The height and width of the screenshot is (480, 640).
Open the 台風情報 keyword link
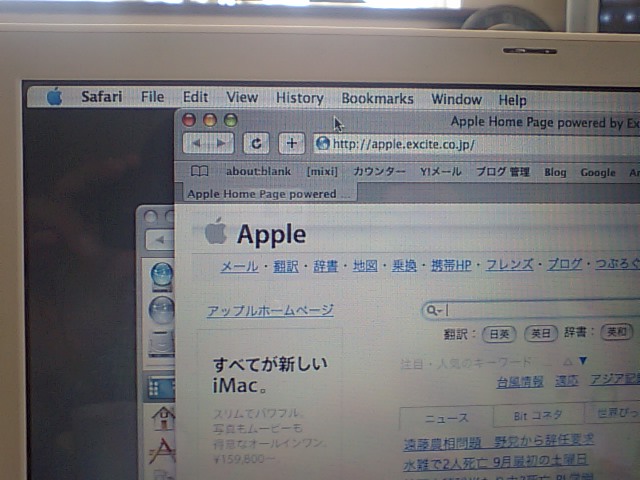pos(520,382)
